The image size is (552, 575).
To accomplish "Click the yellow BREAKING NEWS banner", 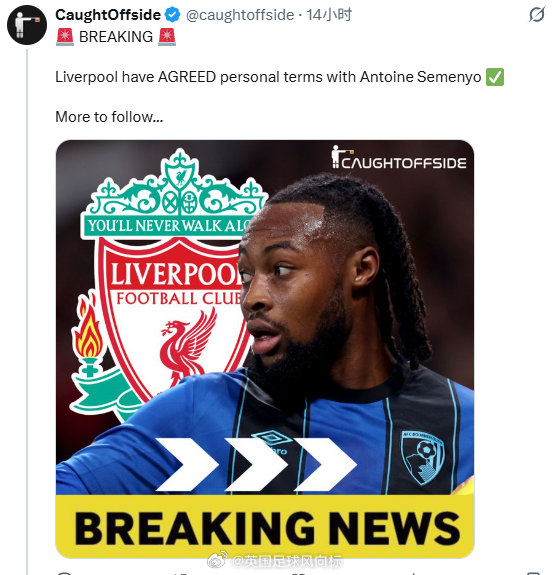I will coord(265,527).
